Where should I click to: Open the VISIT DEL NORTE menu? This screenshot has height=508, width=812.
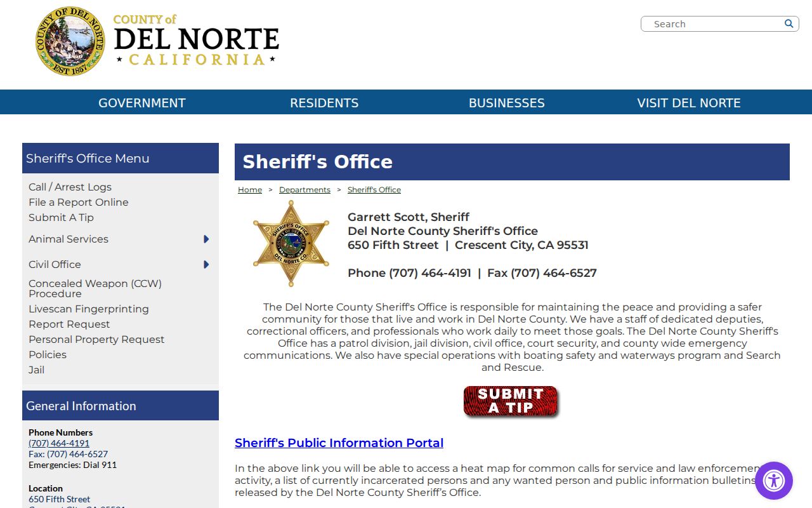[689, 103]
